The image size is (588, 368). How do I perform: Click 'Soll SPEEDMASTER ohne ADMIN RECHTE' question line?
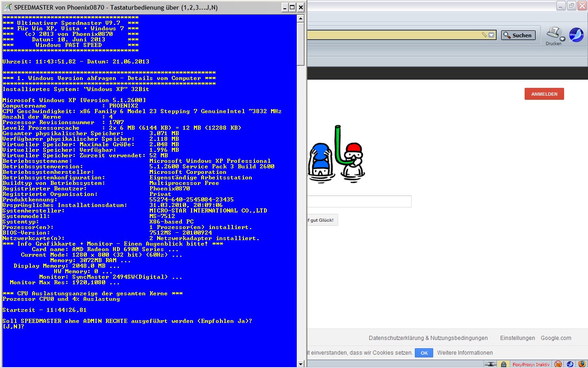(127, 321)
